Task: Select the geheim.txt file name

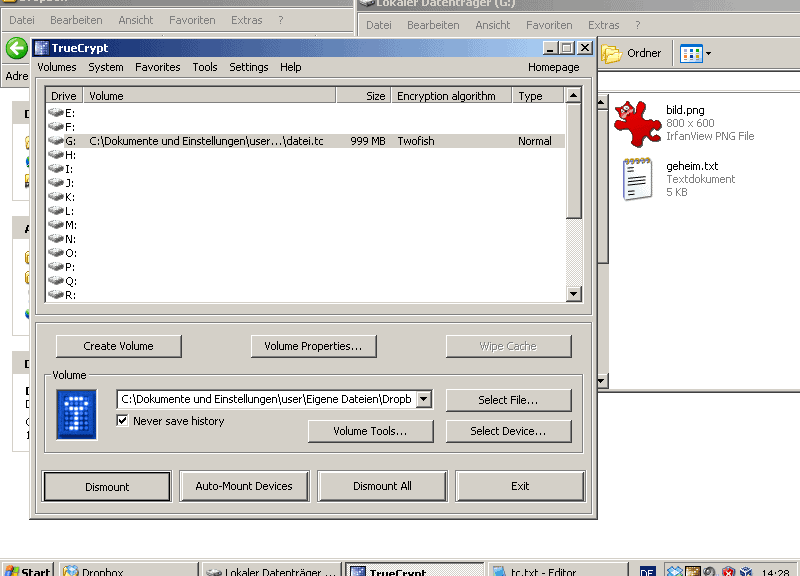Action: coord(692,166)
